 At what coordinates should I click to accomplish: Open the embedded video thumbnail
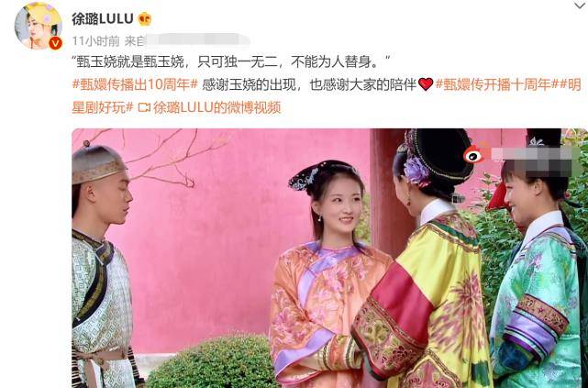pos(329,259)
